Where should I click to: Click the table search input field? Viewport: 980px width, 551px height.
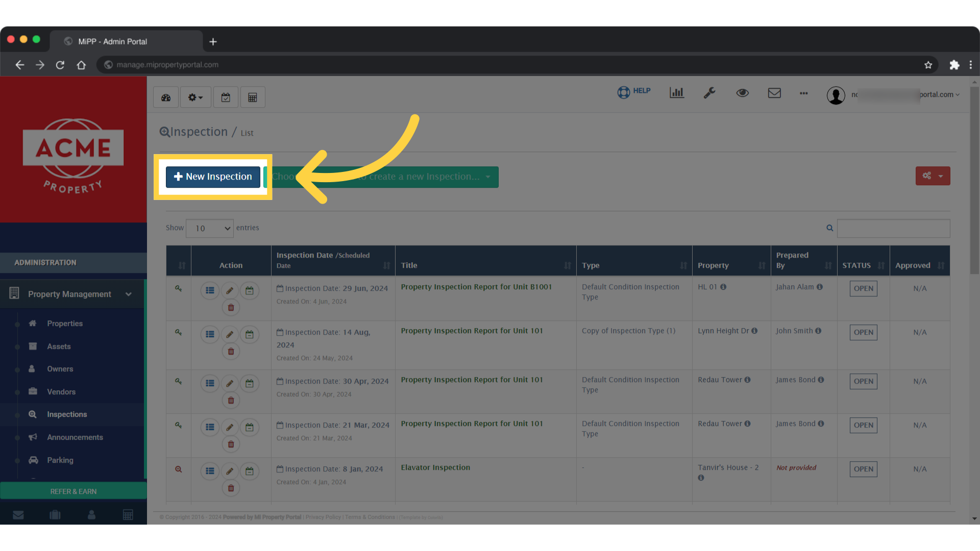coord(893,228)
